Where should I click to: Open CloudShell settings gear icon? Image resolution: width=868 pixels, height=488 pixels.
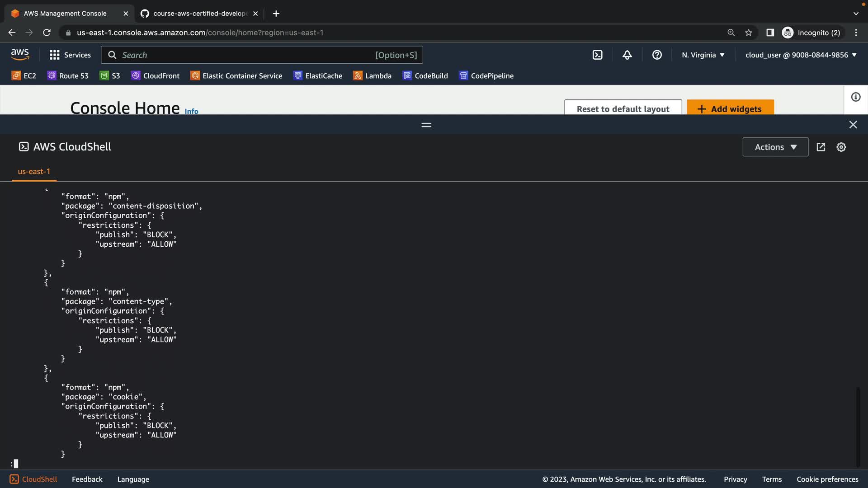pyautogui.click(x=841, y=147)
